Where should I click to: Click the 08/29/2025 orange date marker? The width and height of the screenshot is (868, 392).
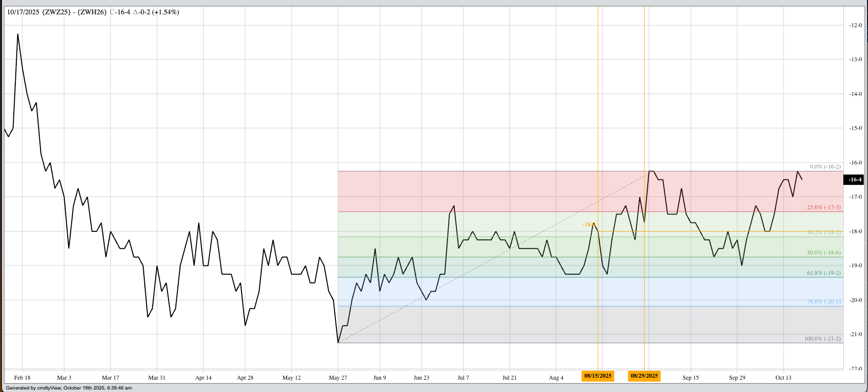(x=644, y=376)
